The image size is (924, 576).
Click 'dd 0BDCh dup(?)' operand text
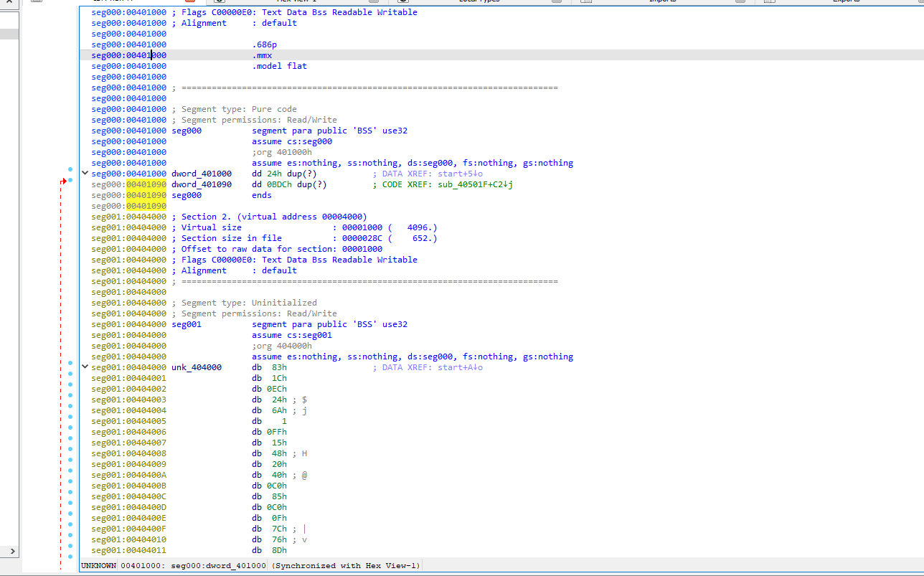(x=289, y=184)
